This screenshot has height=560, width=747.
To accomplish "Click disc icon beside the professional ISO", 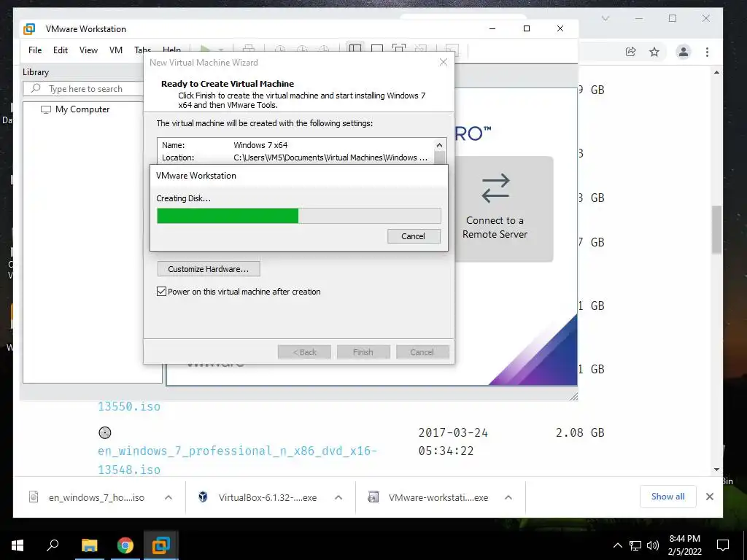I will [105, 432].
